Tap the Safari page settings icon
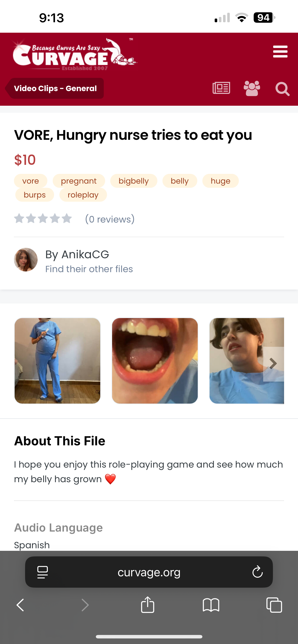 click(42, 572)
